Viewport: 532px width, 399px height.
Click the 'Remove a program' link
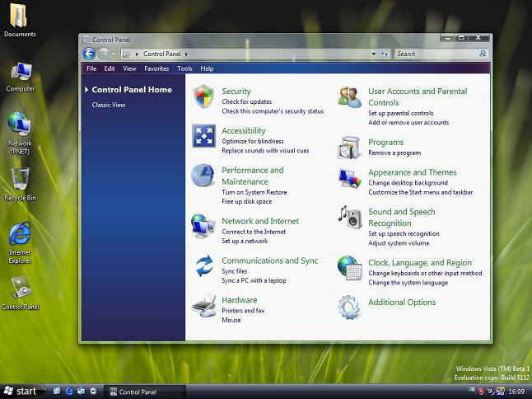coord(394,153)
